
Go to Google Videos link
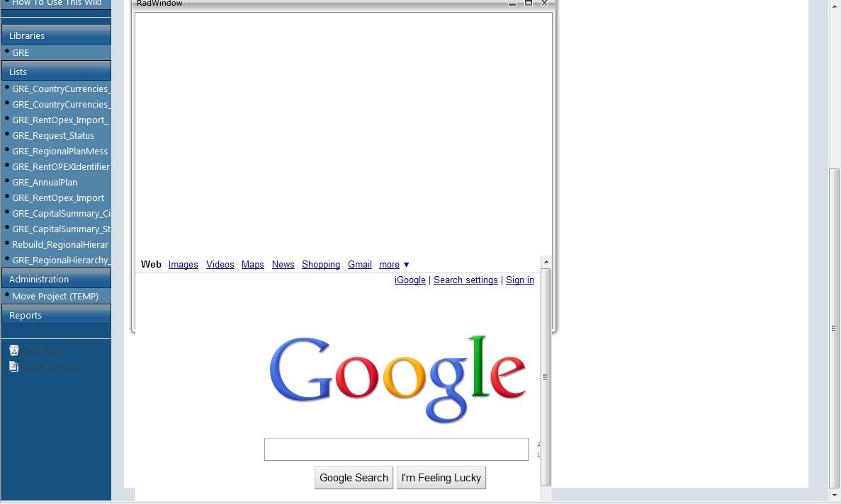(220, 265)
